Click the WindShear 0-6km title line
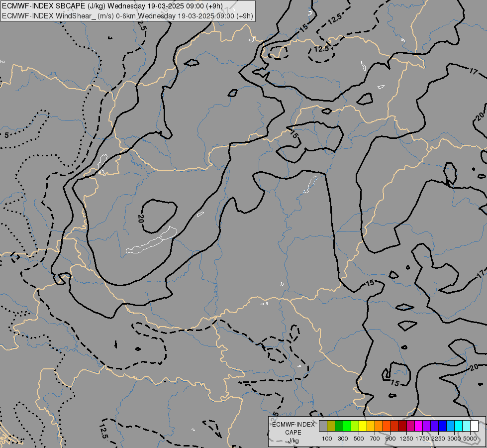This screenshot has height=448, width=487. point(128,16)
